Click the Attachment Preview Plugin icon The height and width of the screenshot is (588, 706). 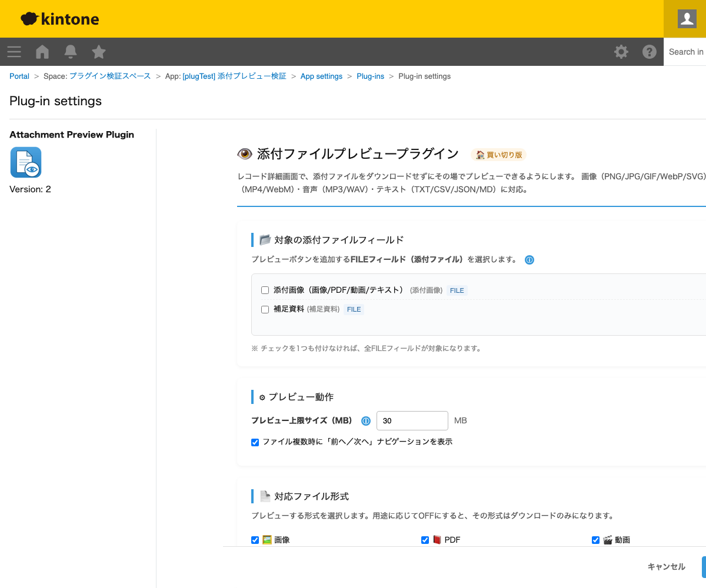(x=26, y=162)
